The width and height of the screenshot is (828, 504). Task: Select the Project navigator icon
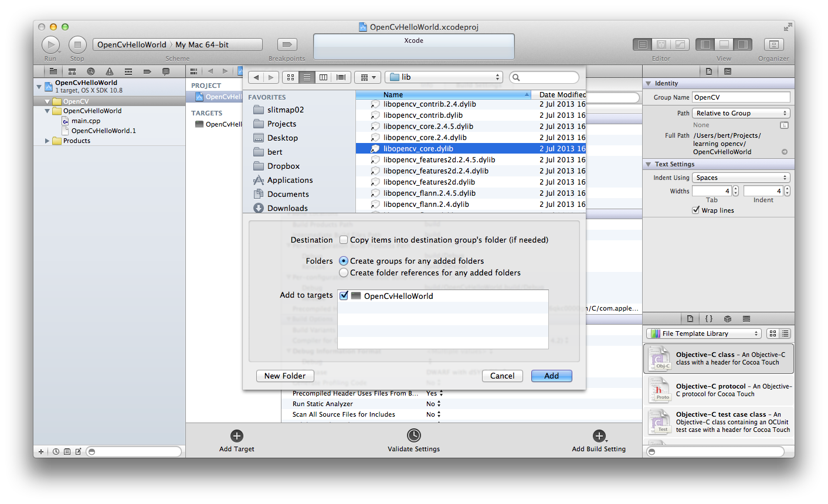coord(53,71)
